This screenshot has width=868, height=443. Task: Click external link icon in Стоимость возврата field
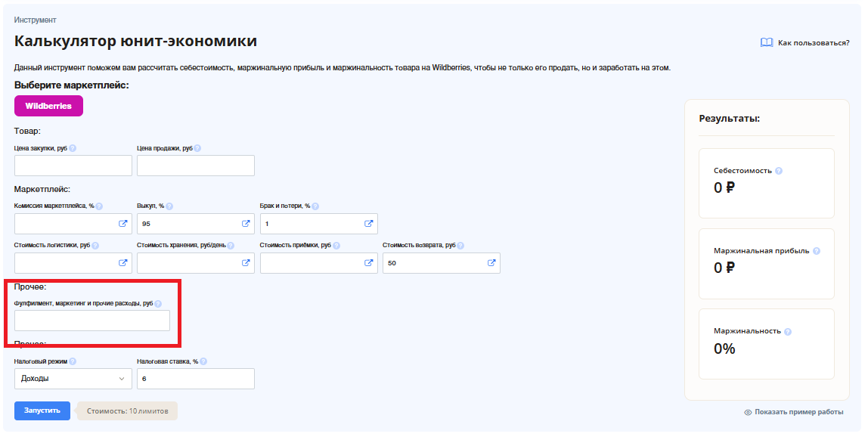[491, 263]
